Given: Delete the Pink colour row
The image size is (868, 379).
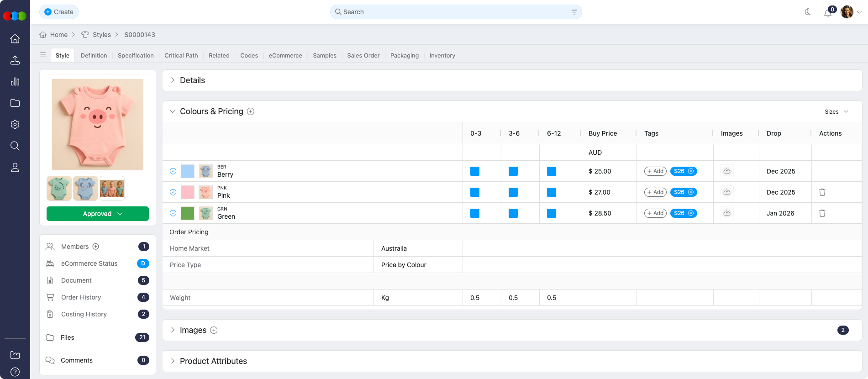Looking at the screenshot, I should pyautogui.click(x=822, y=192).
